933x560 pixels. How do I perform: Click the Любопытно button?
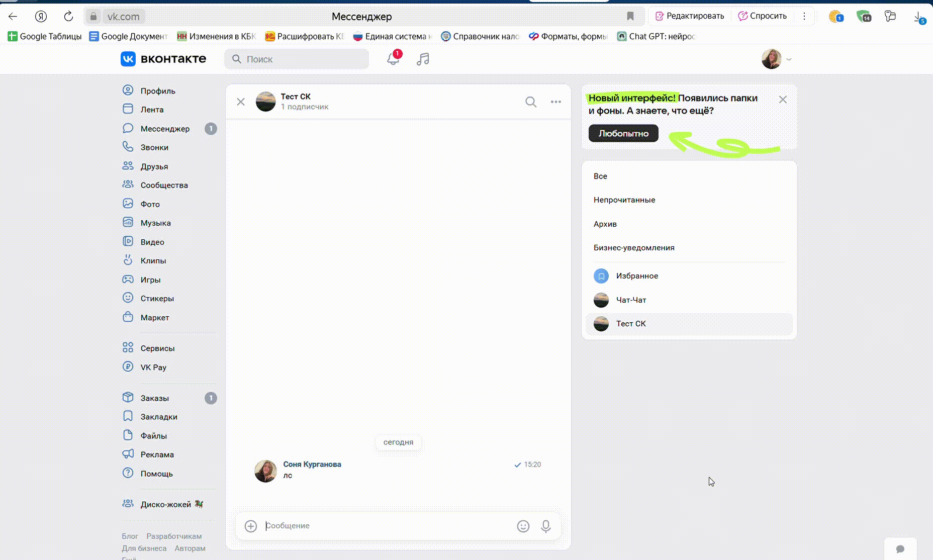623,133
